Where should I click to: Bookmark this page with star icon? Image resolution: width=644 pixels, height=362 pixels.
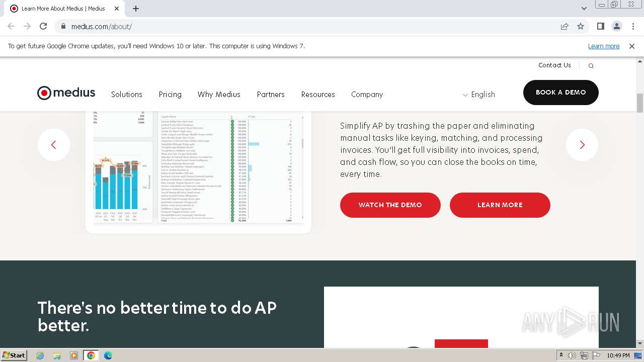pyautogui.click(x=581, y=26)
